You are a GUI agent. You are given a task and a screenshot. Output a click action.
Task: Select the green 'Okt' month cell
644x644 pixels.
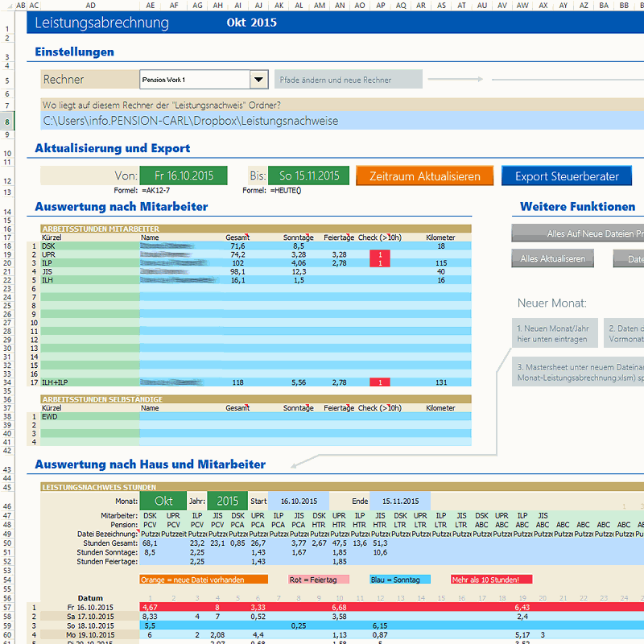point(163,501)
